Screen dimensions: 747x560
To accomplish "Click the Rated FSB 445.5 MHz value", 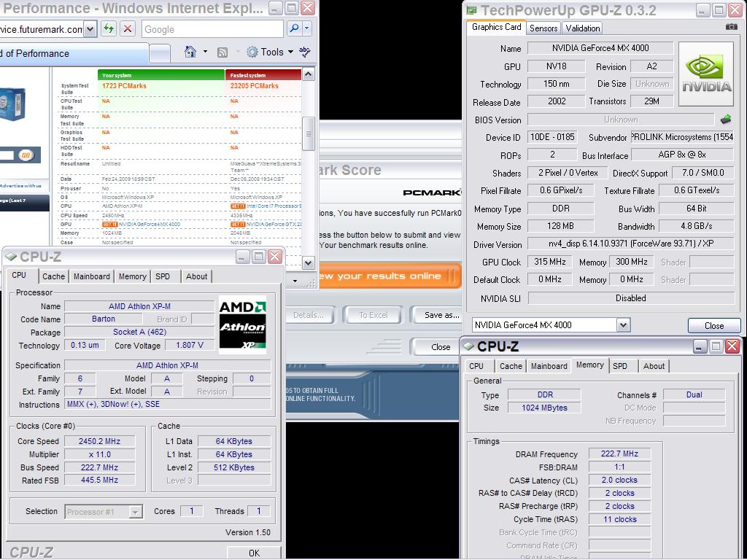I will tap(99, 480).
